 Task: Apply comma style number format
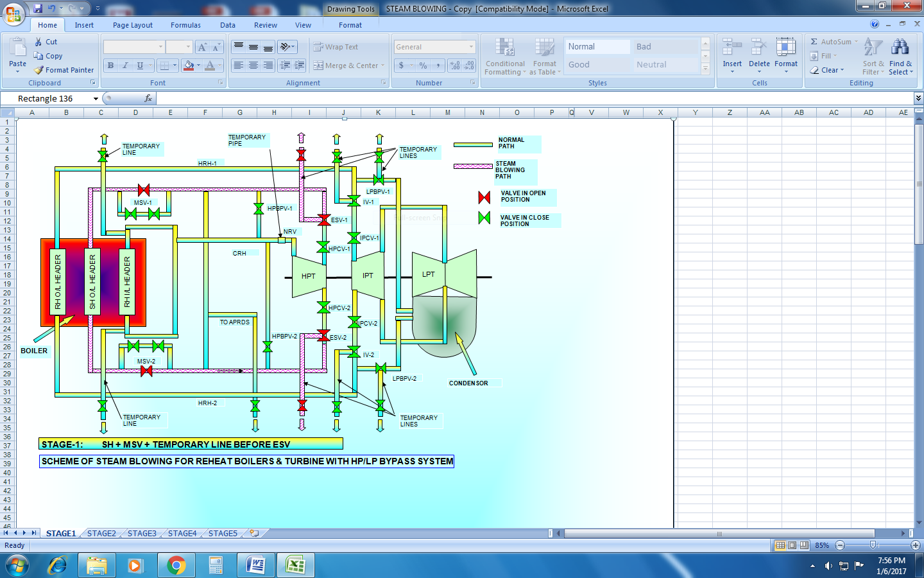pos(438,66)
